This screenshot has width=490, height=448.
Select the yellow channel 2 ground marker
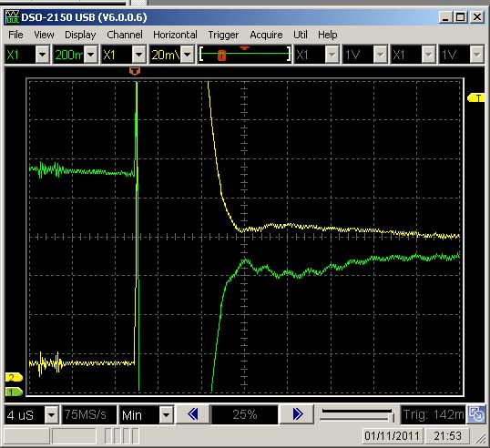click(14, 377)
